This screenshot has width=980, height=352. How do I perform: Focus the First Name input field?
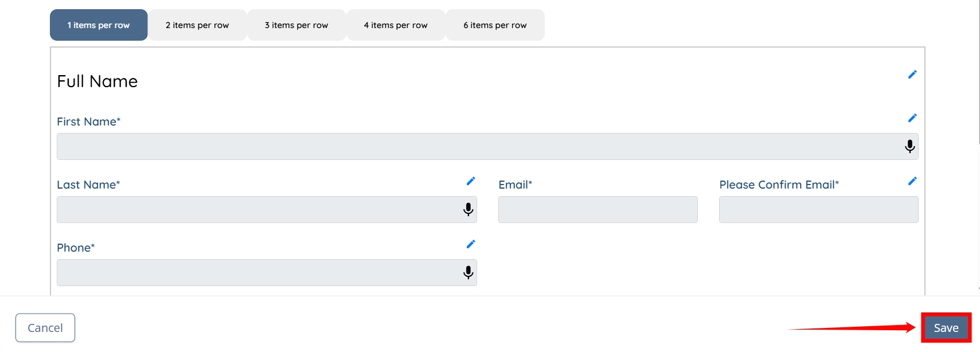point(476,146)
